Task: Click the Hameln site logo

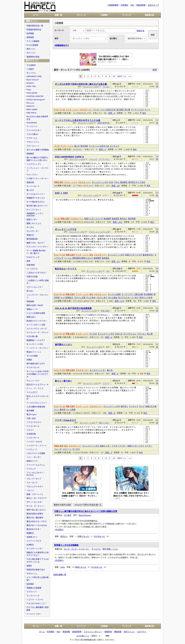Action: (x=40, y=6)
